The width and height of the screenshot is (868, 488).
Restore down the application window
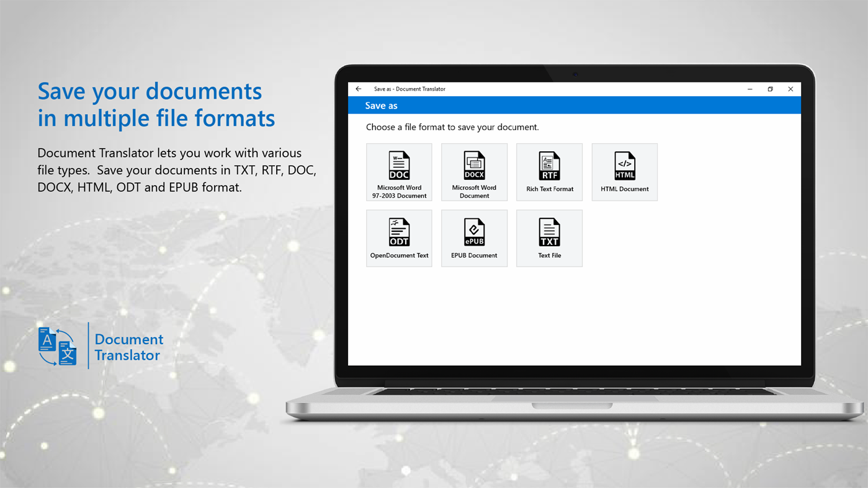click(x=769, y=88)
